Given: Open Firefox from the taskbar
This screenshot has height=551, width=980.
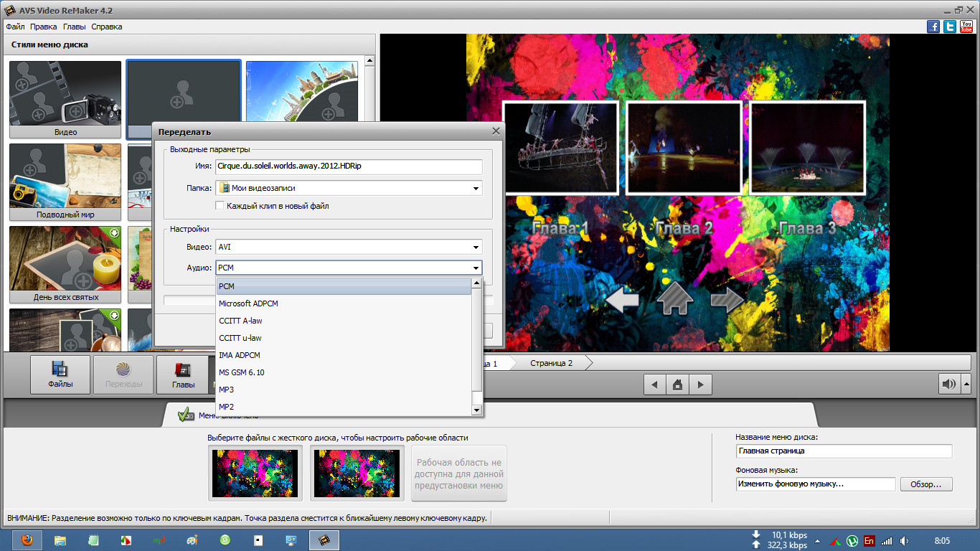Looking at the screenshot, I should point(27,540).
